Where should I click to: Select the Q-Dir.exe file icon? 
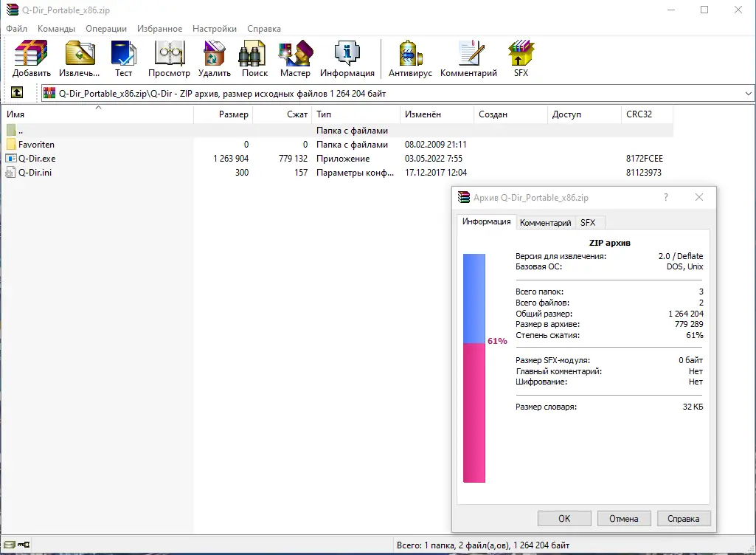[x=11, y=158]
